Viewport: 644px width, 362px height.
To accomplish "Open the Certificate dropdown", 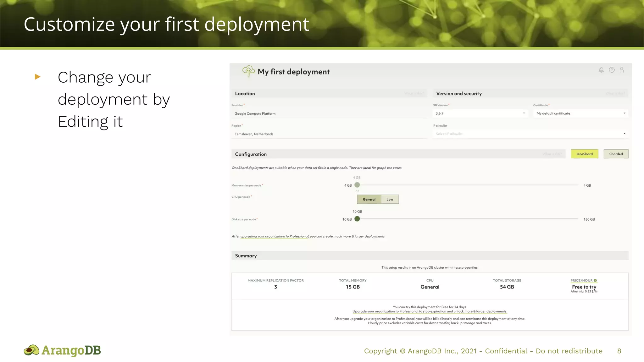I will (x=581, y=113).
